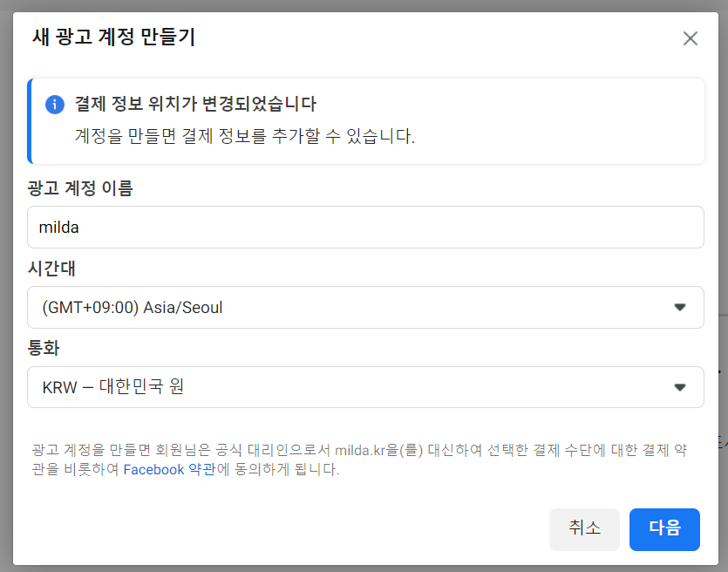The height and width of the screenshot is (572, 728).
Task: Click the 시간대 label
Action: pyautogui.click(x=51, y=268)
